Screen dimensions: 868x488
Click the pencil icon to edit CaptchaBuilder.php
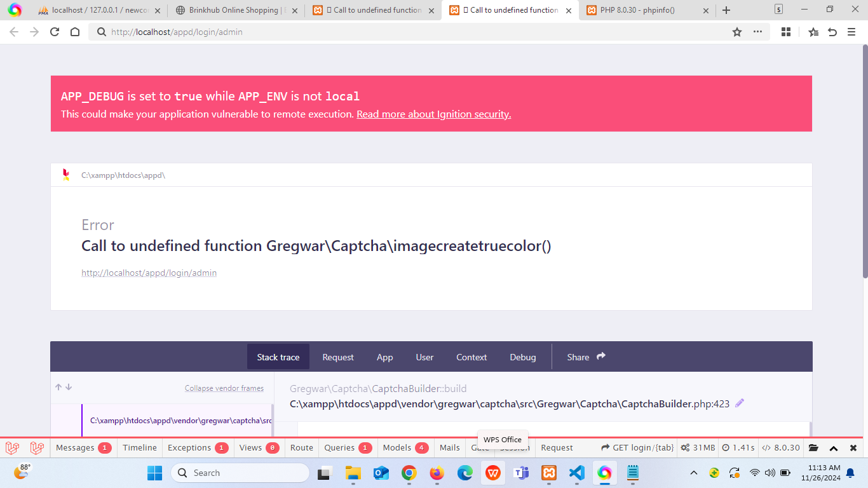740,403
